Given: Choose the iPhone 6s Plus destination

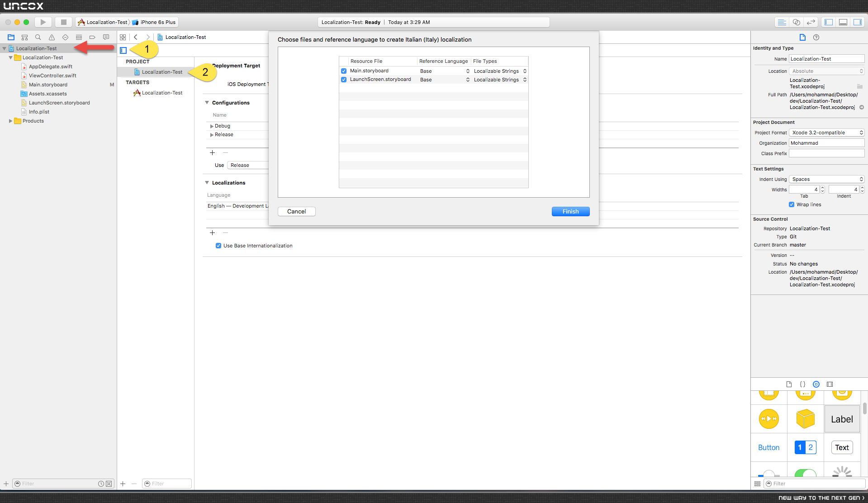Looking at the screenshot, I should click(x=154, y=22).
